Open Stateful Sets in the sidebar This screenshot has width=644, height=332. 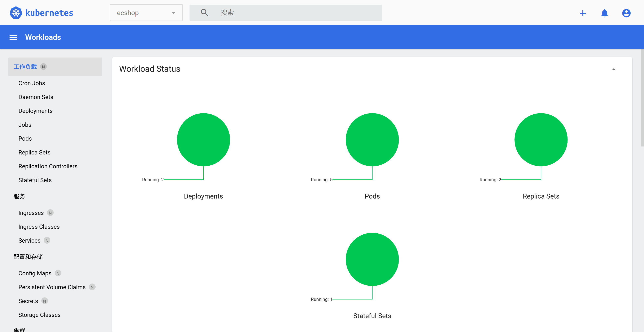pyautogui.click(x=35, y=180)
